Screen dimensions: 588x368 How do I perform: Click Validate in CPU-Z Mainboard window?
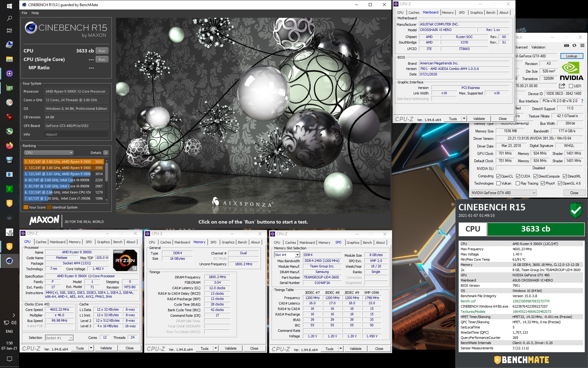479,119
